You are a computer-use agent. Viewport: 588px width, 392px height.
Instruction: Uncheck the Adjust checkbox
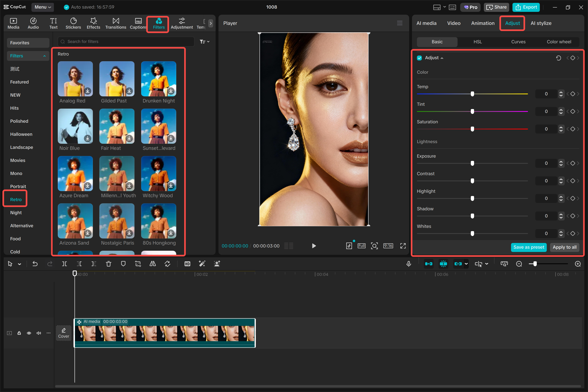pos(419,58)
